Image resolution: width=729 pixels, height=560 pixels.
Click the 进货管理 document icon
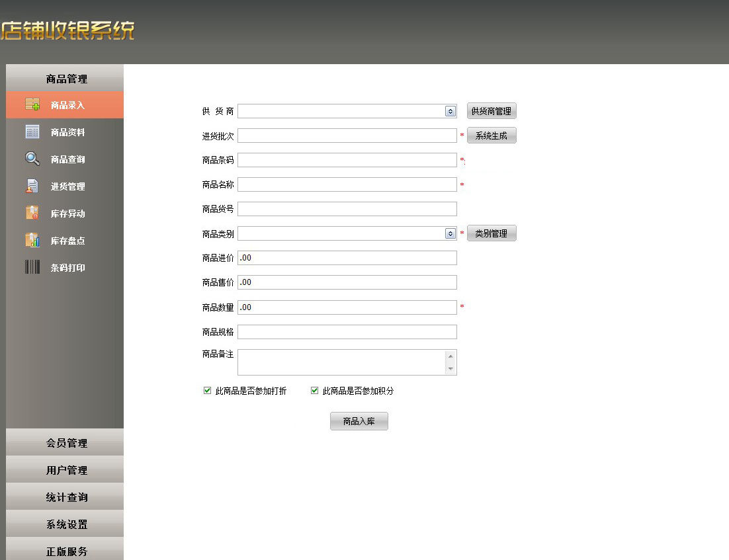(x=32, y=186)
